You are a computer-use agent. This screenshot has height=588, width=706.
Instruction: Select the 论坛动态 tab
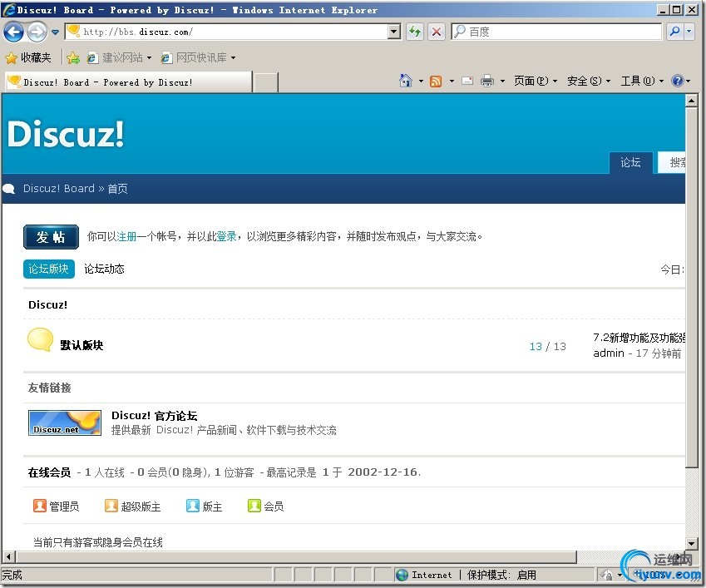pos(104,269)
